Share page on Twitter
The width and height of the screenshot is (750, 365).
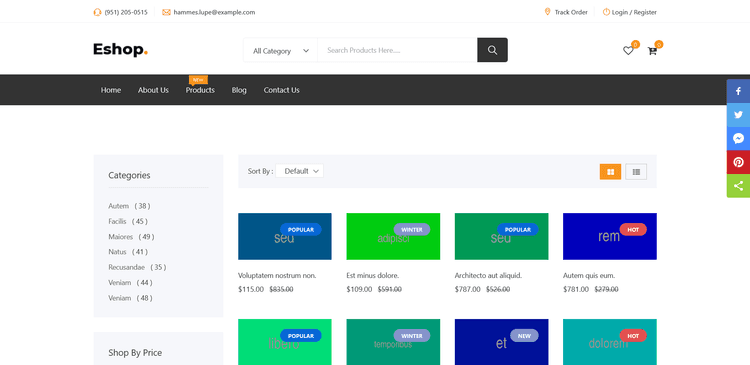pos(739,115)
